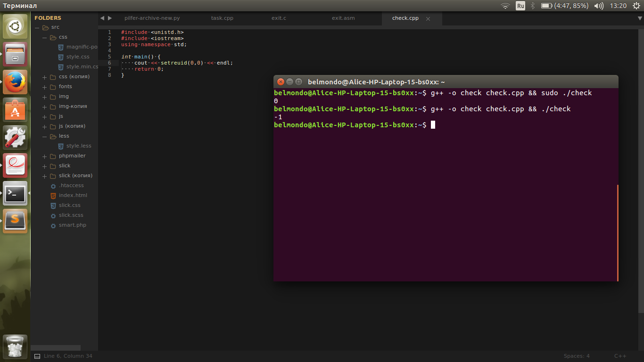644x362 pixels.
Task: Expand the slick folder
Action: (44, 166)
